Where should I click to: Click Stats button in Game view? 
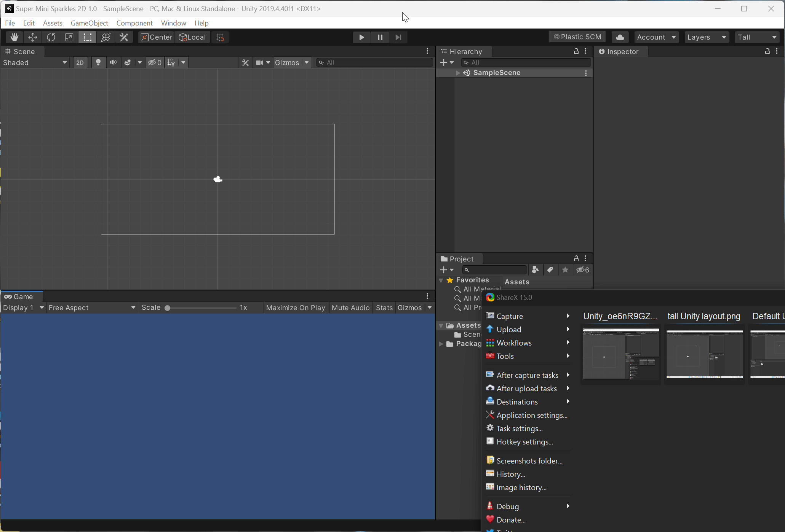(384, 307)
